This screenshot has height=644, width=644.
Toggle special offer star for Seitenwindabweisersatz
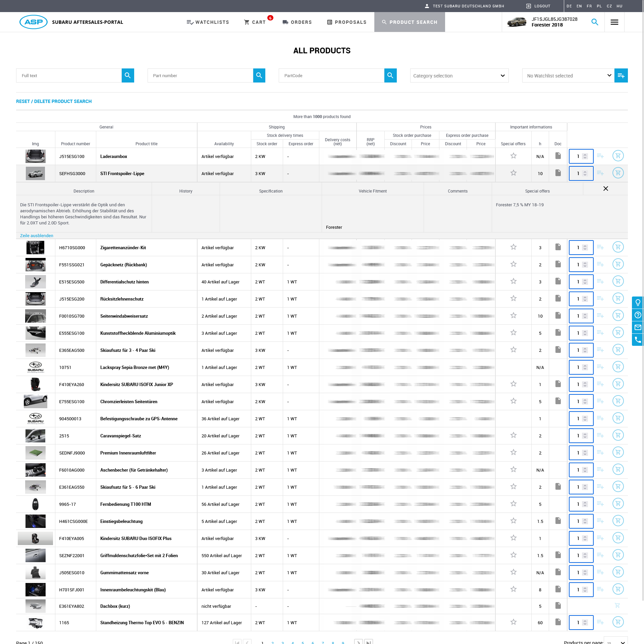click(513, 316)
